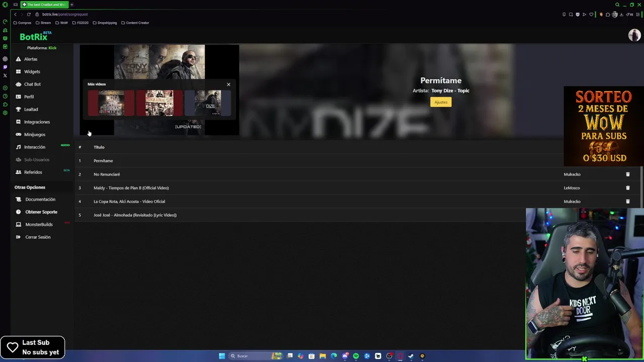The width and height of the screenshot is (644, 362).
Task: Click the browser forward arrow
Action: point(22,14)
